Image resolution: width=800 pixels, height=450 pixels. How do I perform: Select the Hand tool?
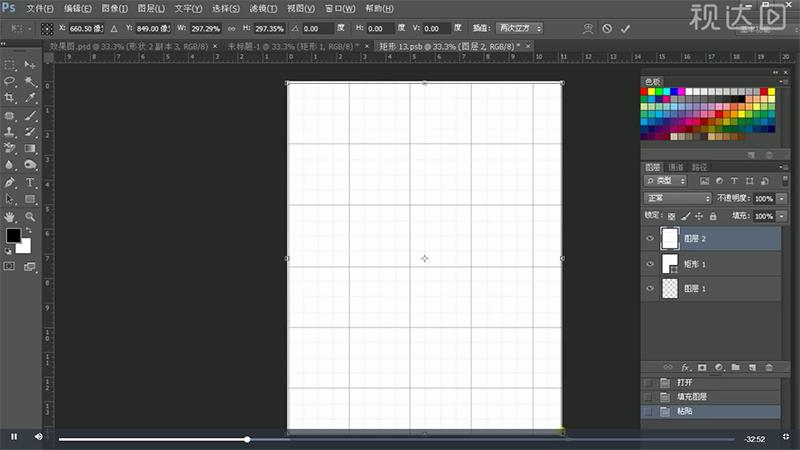pyautogui.click(x=10, y=216)
